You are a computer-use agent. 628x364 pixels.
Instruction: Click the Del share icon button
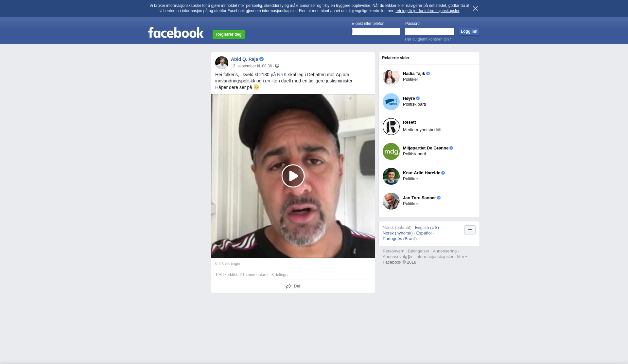[x=293, y=286]
